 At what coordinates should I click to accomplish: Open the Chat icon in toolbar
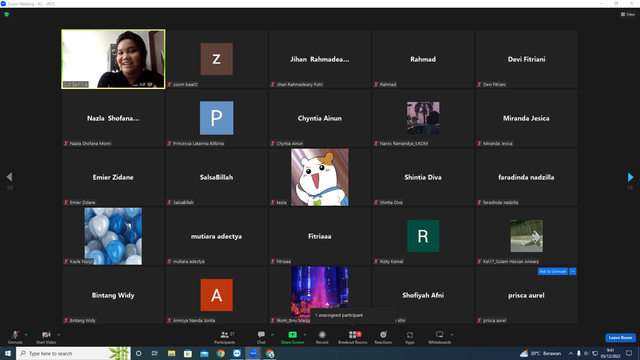(x=261, y=335)
